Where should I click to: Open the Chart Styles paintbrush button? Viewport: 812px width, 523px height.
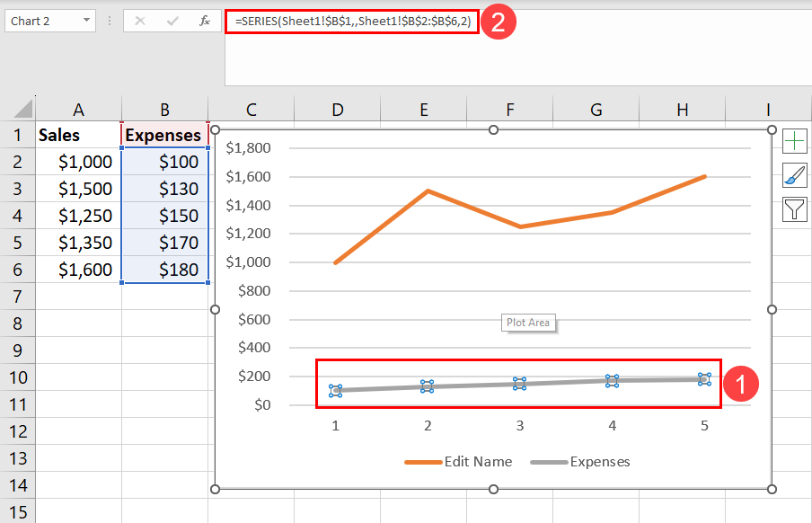(x=794, y=175)
